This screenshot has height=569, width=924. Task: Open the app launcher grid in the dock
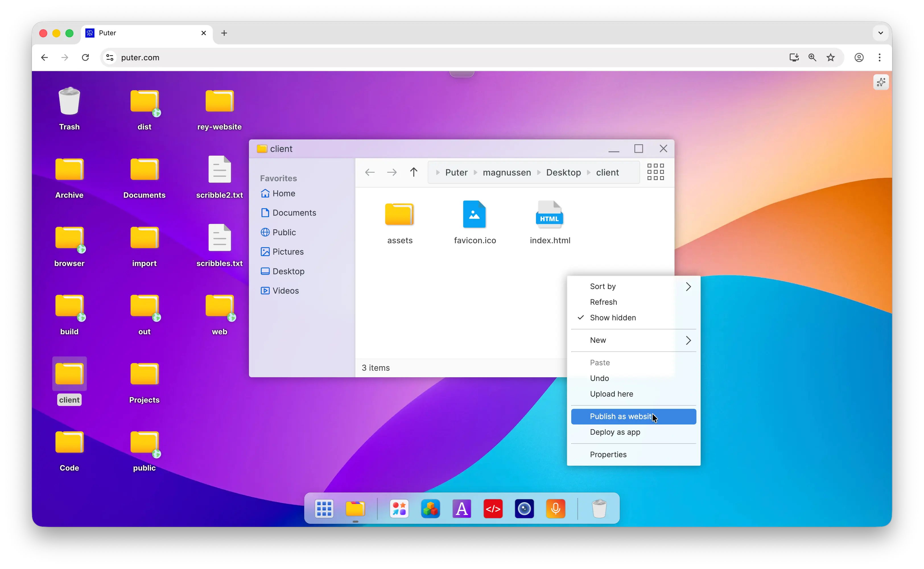(x=324, y=509)
